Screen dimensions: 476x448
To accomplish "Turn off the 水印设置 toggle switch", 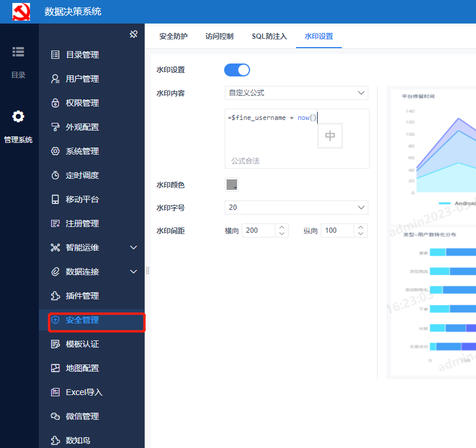I will [x=237, y=70].
